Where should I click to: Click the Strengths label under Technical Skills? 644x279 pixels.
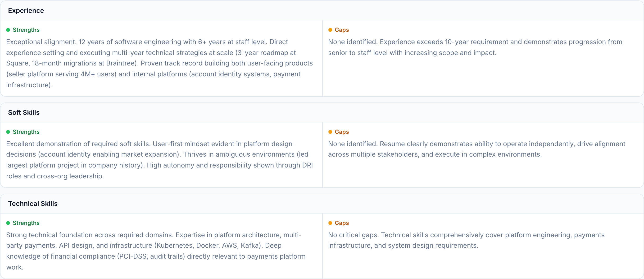pyautogui.click(x=26, y=223)
